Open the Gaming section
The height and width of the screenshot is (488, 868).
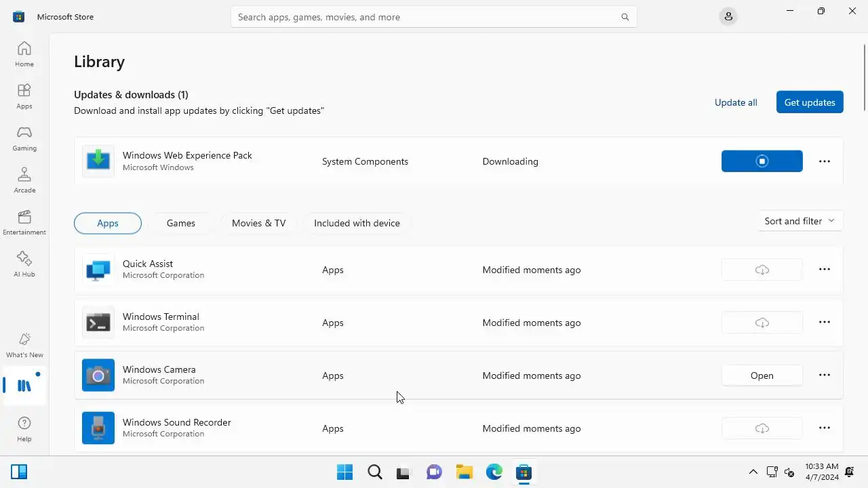click(24, 138)
